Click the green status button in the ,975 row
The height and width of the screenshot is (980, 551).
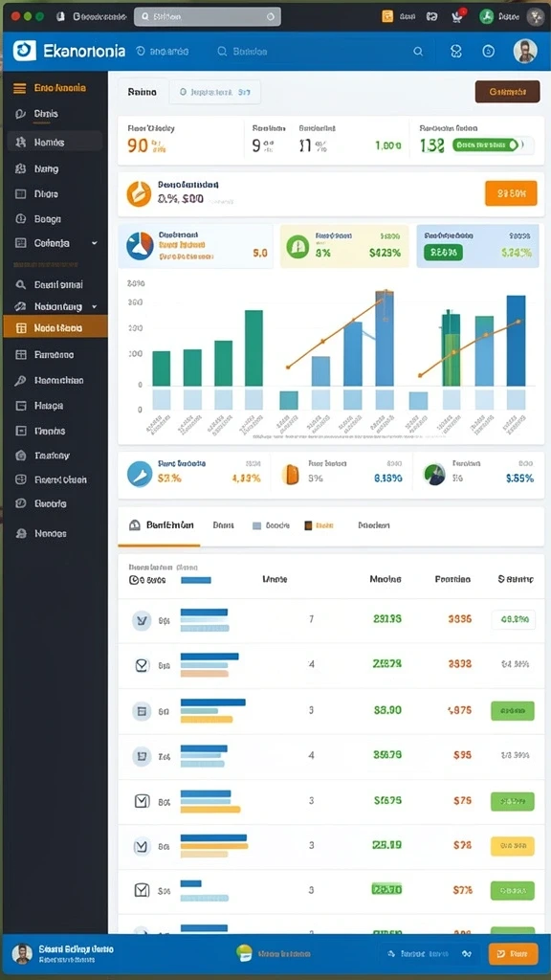click(513, 711)
